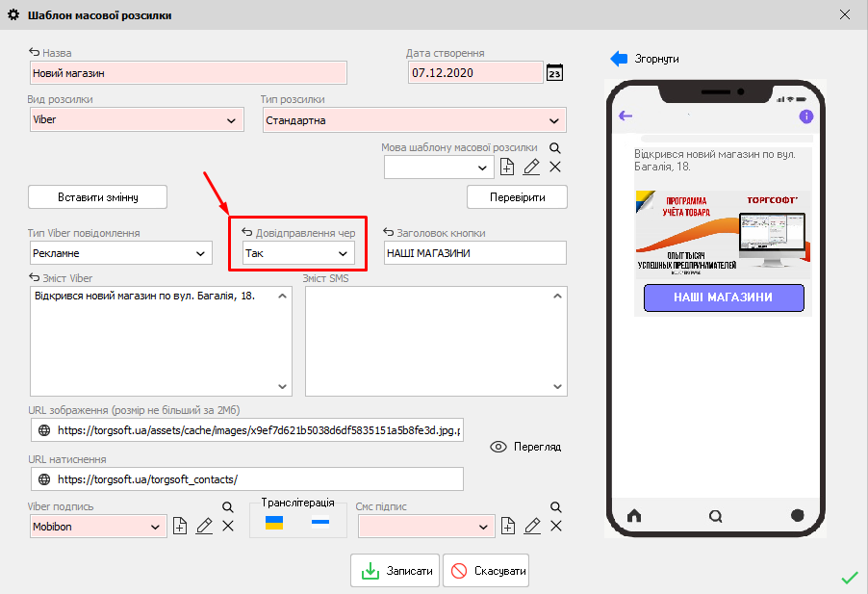
Task: Click the pencil edit icon beside Viber подпись
Action: pyautogui.click(x=204, y=526)
